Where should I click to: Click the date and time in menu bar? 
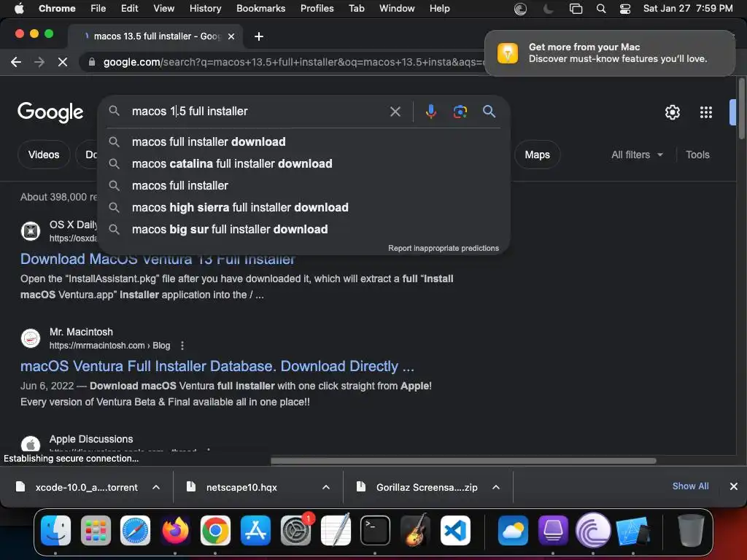[x=687, y=9]
